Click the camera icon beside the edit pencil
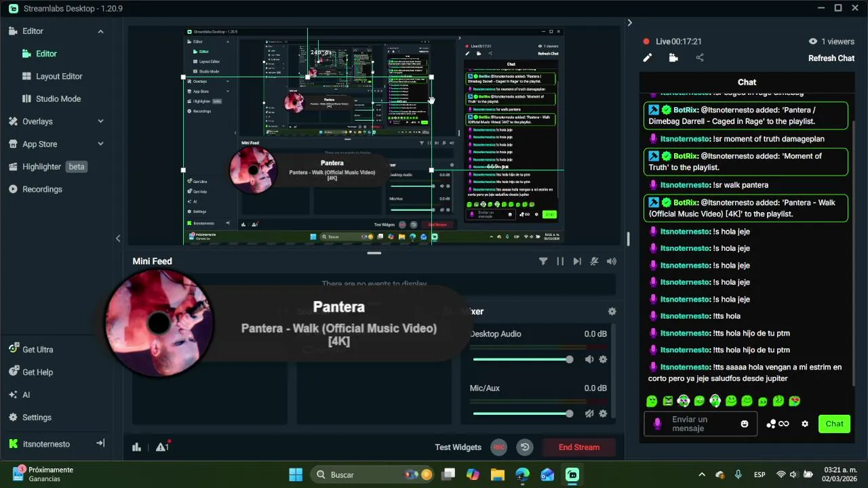The width and height of the screenshot is (868, 488). pyautogui.click(x=673, y=58)
